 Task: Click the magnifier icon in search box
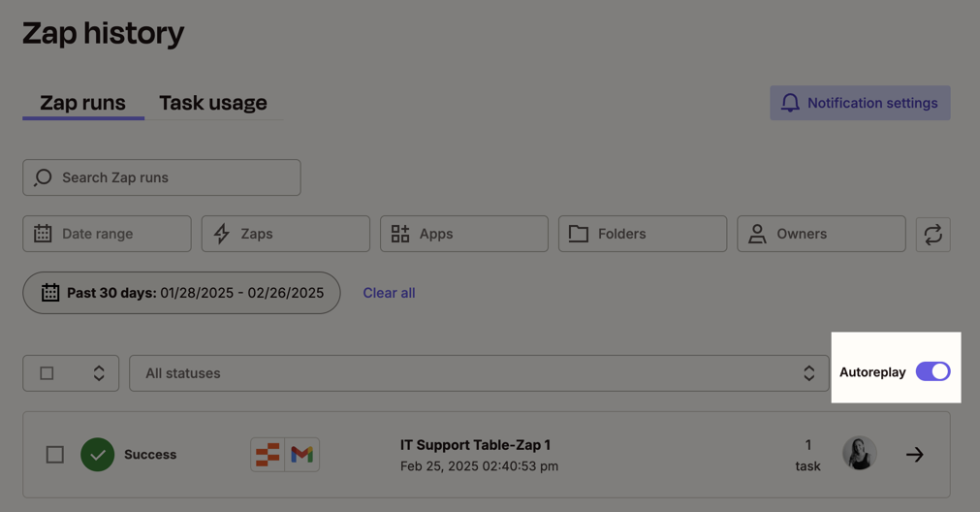click(44, 177)
